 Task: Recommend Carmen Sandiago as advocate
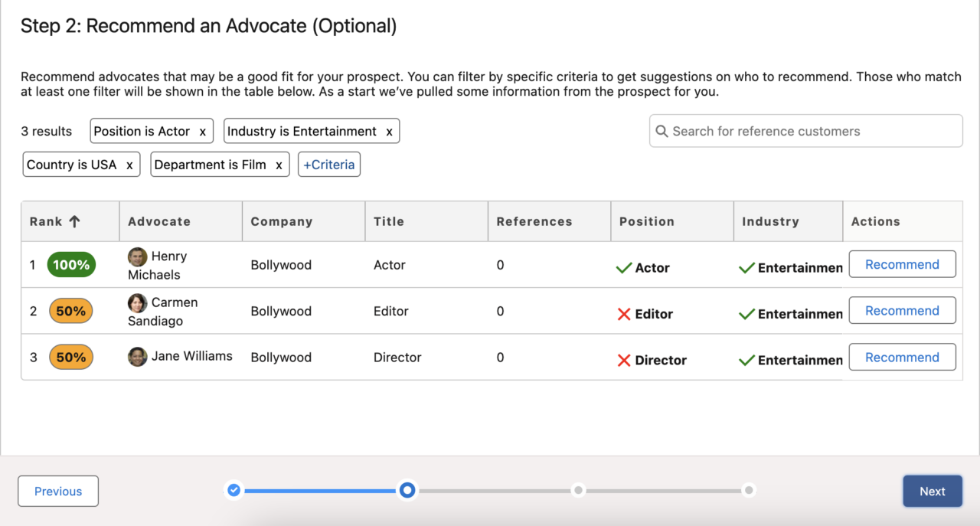coord(902,311)
